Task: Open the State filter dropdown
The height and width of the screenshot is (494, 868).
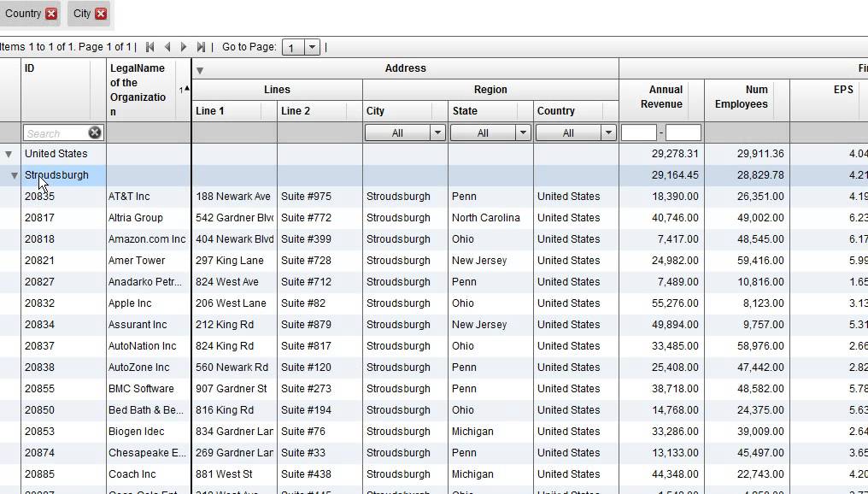Action: [x=523, y=132]
